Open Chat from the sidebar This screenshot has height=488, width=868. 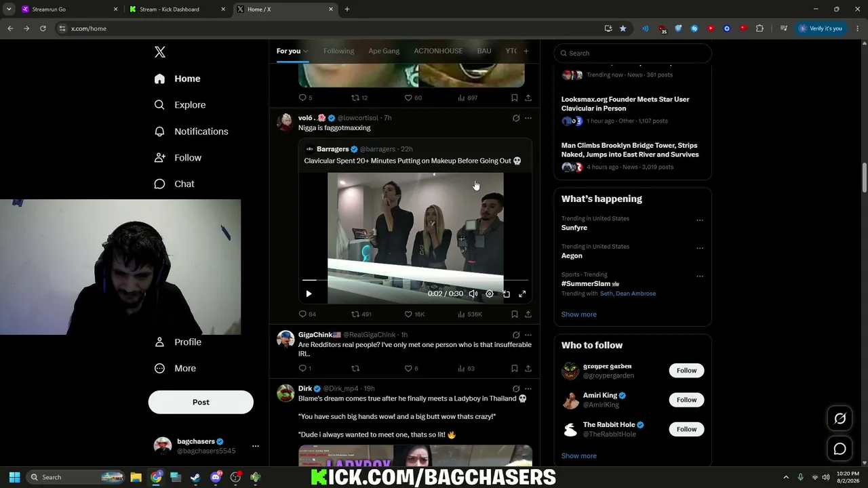(x=174, y=184)
